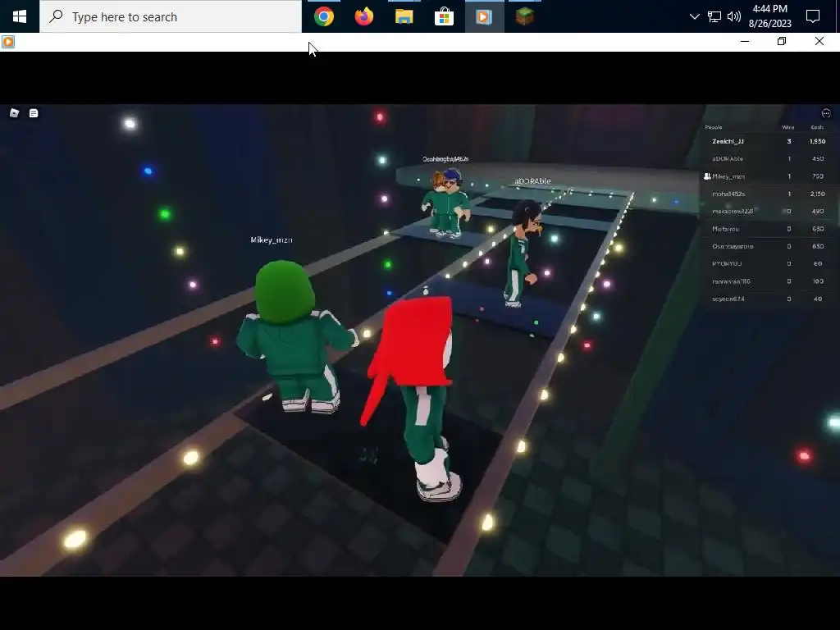The image size is (840, 630).
Task: Open File Explorer from the taskbar
Action: 404,16
